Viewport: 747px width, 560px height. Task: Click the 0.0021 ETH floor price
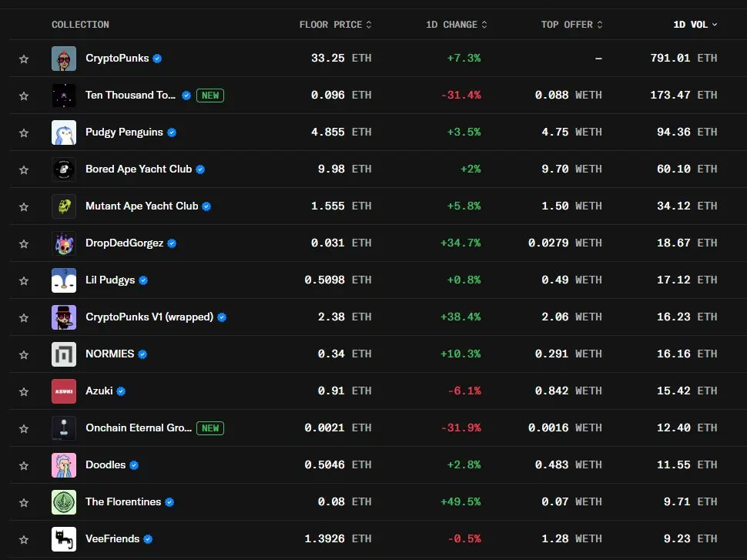point(338,428)
